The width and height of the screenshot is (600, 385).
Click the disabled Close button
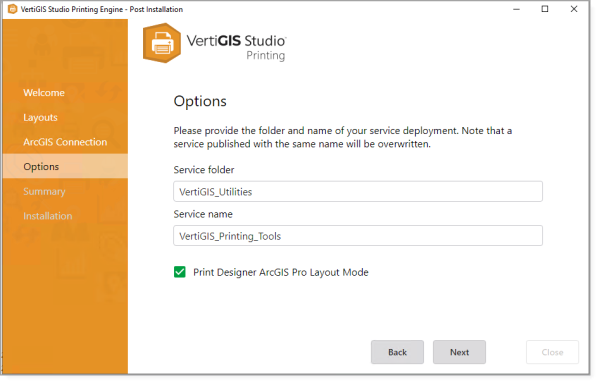tap(552, 352)
